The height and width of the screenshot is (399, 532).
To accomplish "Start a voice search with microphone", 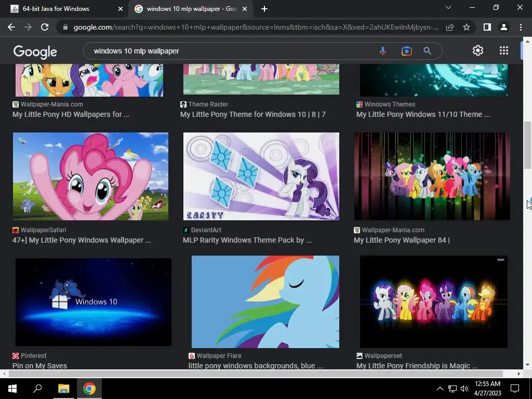I will coord(383,51).
